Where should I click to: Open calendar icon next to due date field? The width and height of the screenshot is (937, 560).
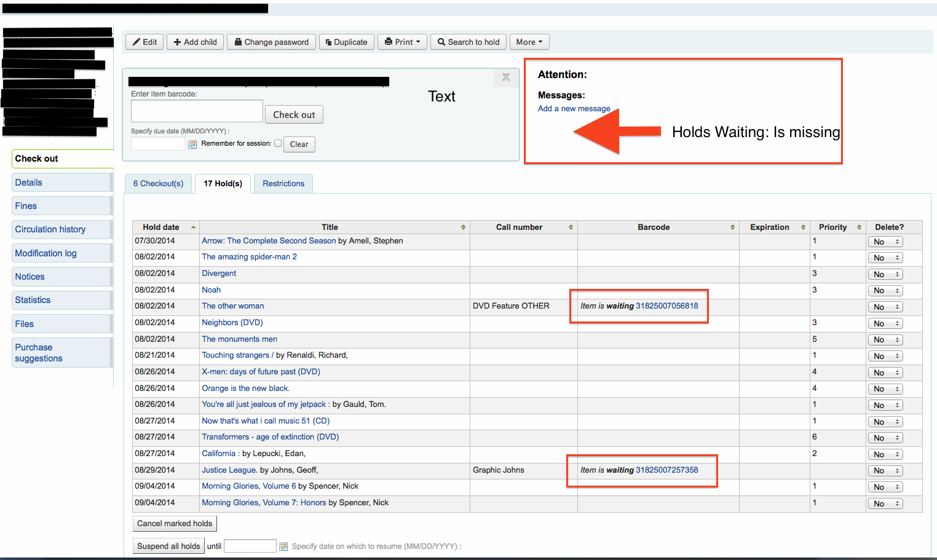[x=192, y=144]
